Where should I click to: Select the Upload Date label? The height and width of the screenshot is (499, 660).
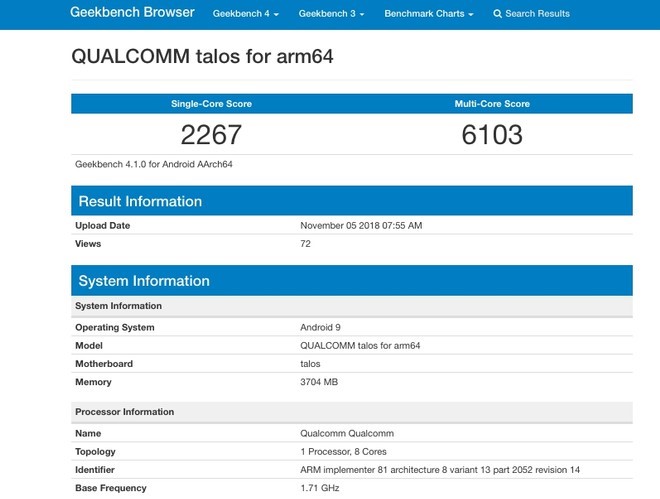coord(102,226)
